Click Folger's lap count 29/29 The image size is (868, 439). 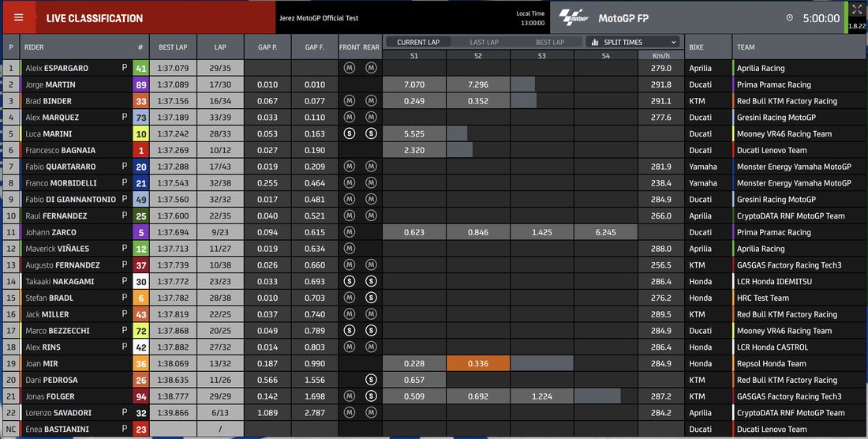220,396
